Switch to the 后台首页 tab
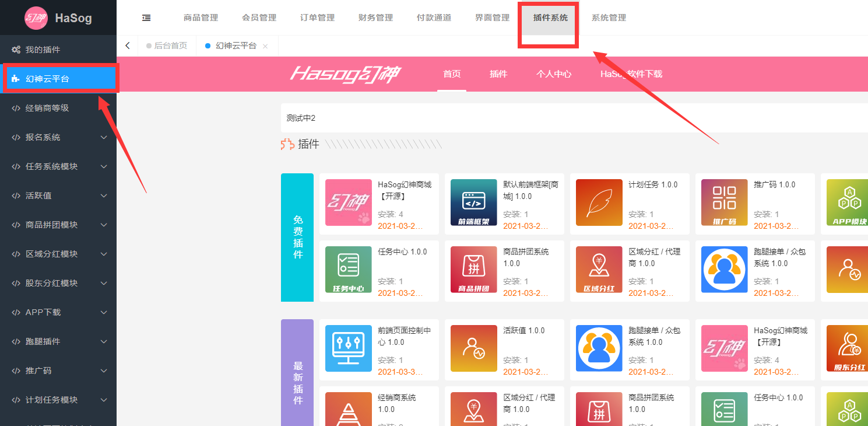Viewport: 868px width, 426px height. 167,46
